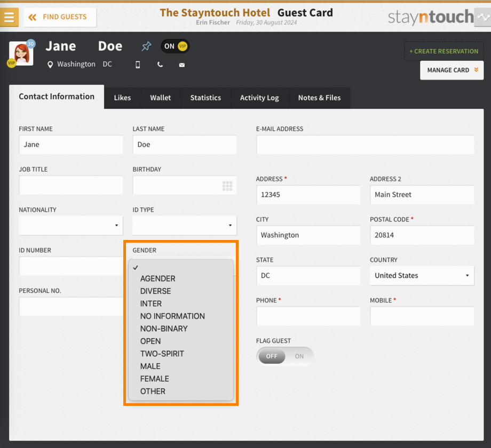Click the Phone input field

[x=308, y=316]
